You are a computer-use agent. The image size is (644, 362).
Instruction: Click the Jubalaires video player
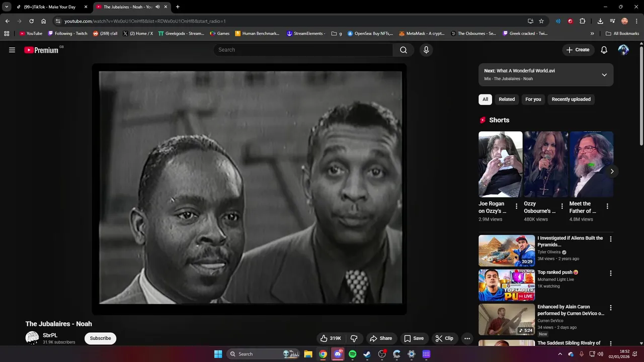pos(250,189)
